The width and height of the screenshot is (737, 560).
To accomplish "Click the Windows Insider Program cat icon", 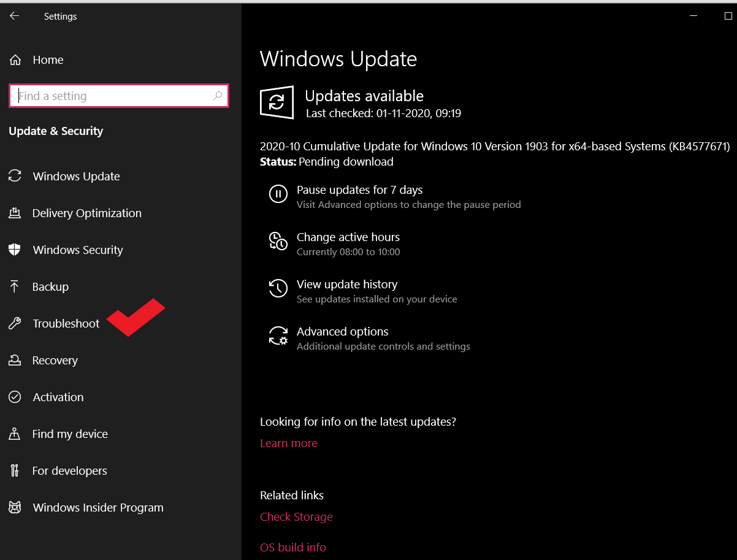I will click(15, 507).
